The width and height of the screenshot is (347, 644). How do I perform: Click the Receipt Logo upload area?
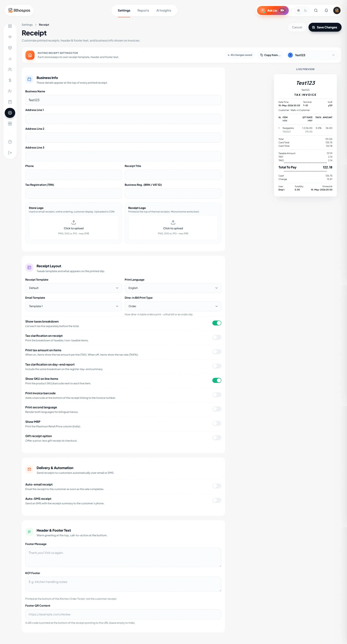[x=173, y=227]
